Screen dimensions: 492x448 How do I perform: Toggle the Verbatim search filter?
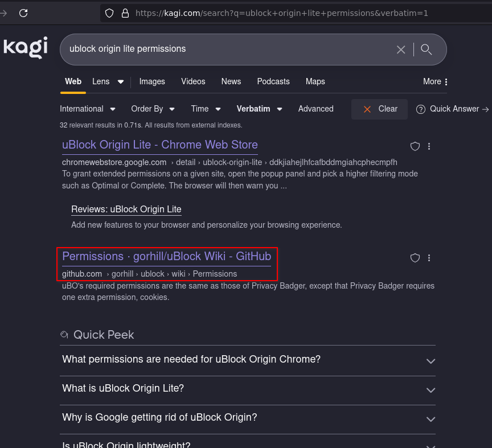point(259,109)
